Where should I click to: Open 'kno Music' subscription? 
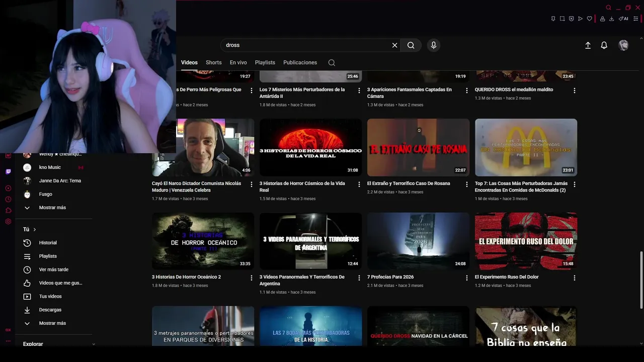point(50,167)
